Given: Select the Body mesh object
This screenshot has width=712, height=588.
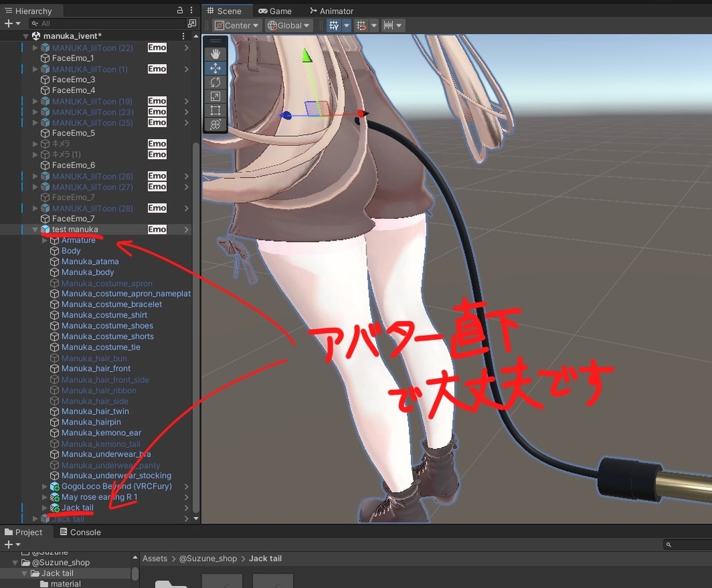Looking at the screenshot, I should [71, 251].
